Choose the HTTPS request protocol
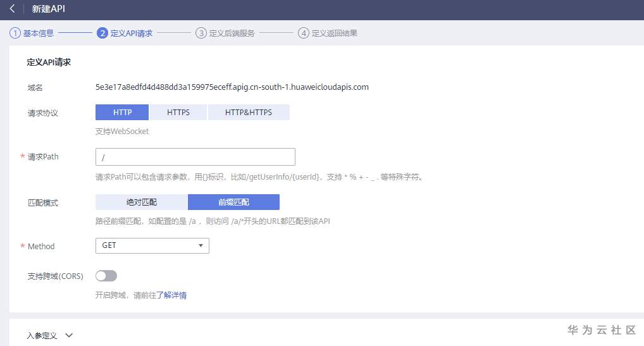Screen dimensions: 644x346 pos(178,113)
